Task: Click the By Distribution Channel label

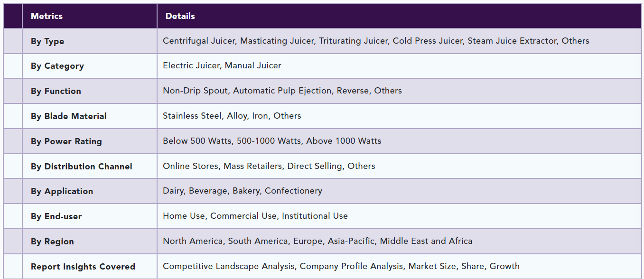Action: (82, 167)
